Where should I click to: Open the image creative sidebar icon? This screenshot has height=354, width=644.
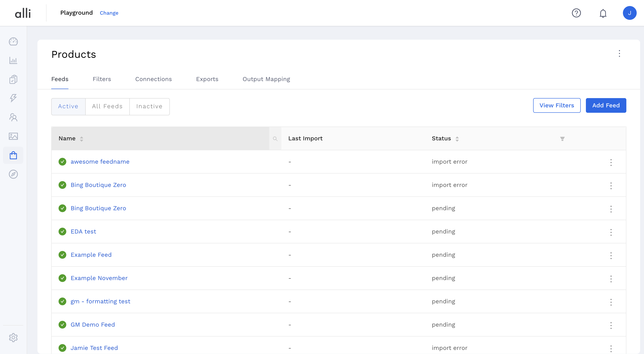click(x=13, y=136)
